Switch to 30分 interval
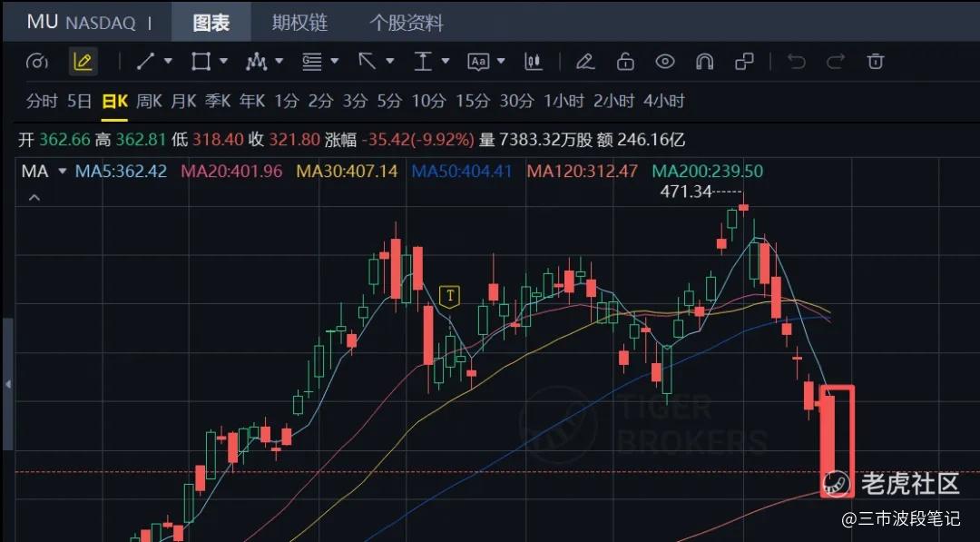Screen dimensions: 980x542 [517, 101]
